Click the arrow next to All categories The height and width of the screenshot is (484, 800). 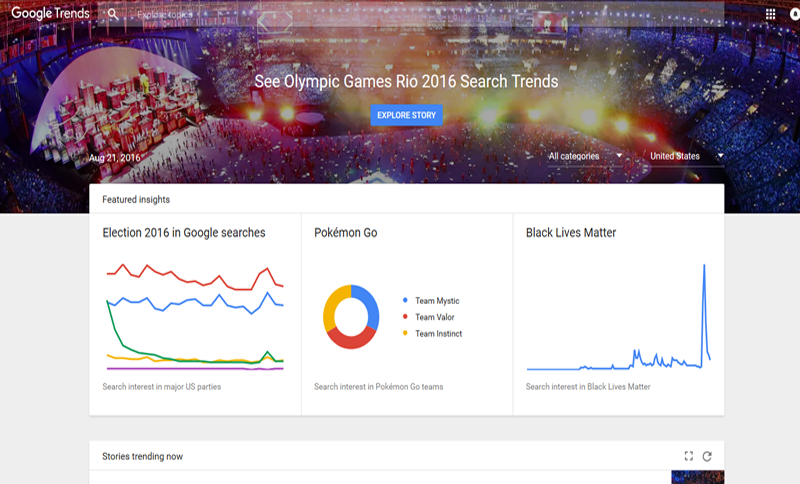click(x=619, y=156)
